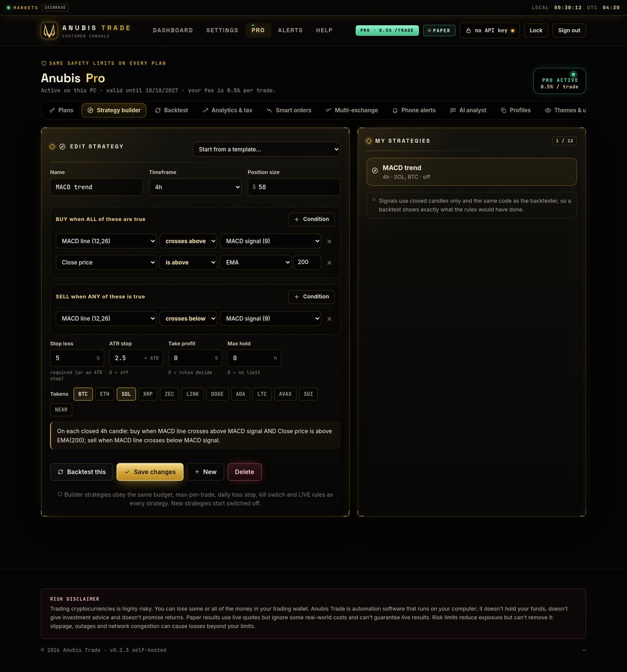Click the Lock button in header
Image resolution: width=627 pixels, height=672 pixels.
tap(536, 30)
